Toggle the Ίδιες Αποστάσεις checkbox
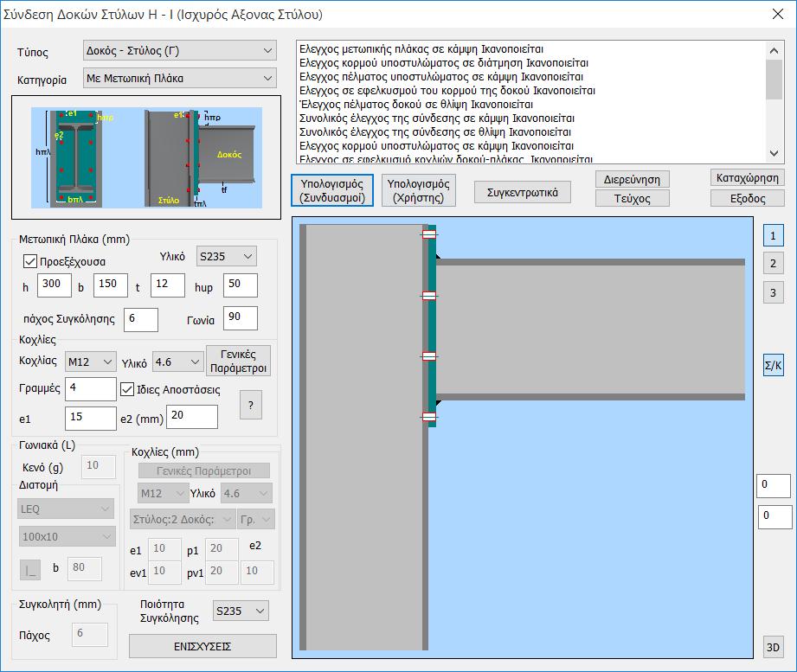 (x=127, y=389)
